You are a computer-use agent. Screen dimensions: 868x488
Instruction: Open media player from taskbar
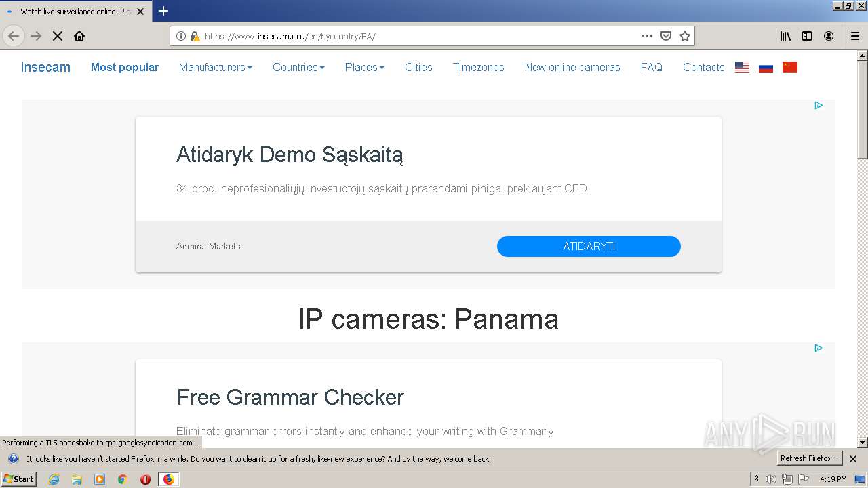point(100,479)
